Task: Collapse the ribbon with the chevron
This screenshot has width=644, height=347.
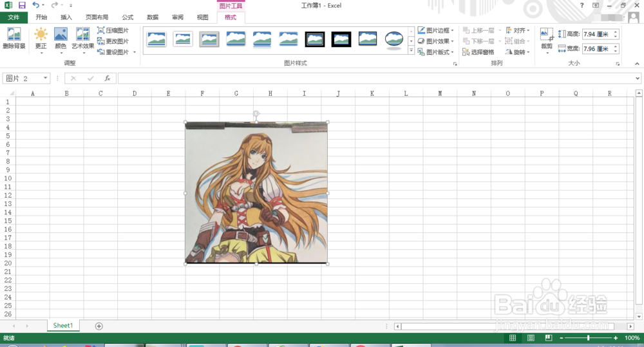Action: [637, 64]
